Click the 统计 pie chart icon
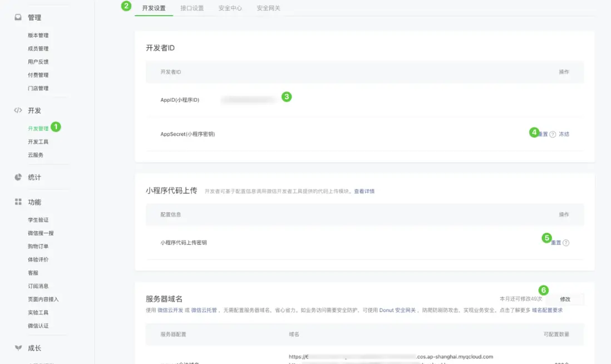This screenshot has height=364, width=611. 19,177
